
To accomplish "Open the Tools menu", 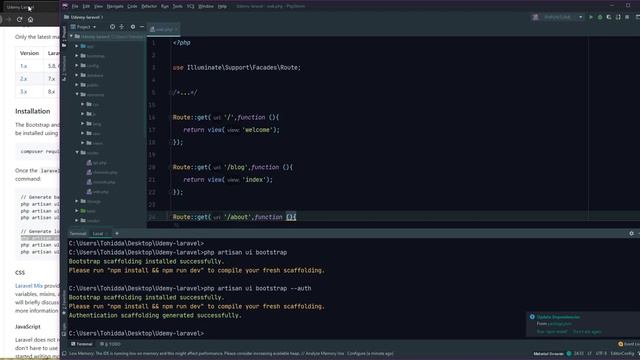I will pyautogui.click(x=178, y=7).
